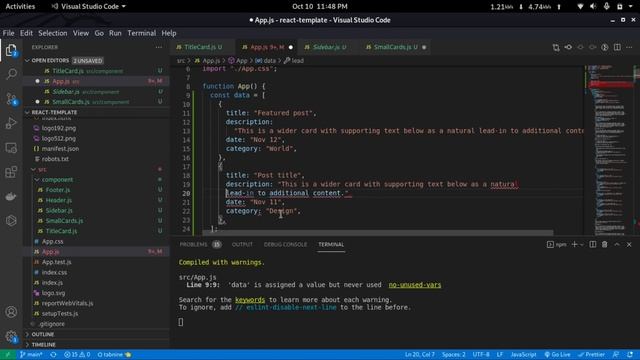Split the terminal panel
Viewport: 640px width, 360px height.
pyautogui.click(x=593, y=244)
